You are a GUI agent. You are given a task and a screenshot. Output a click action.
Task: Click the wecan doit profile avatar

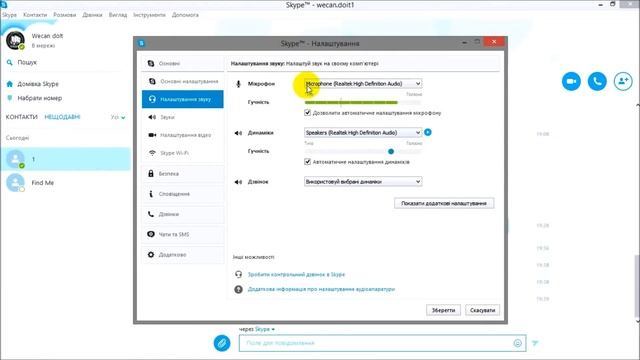pyautogui.click(x=15, y=40)
